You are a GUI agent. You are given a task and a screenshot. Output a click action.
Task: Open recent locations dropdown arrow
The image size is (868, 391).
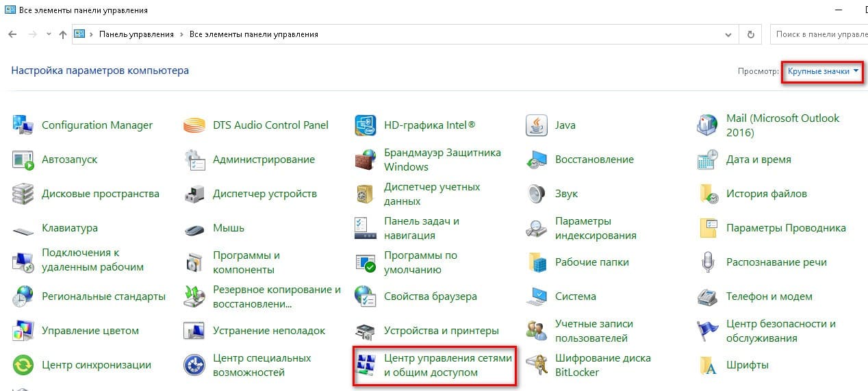(x=48, y=34)
